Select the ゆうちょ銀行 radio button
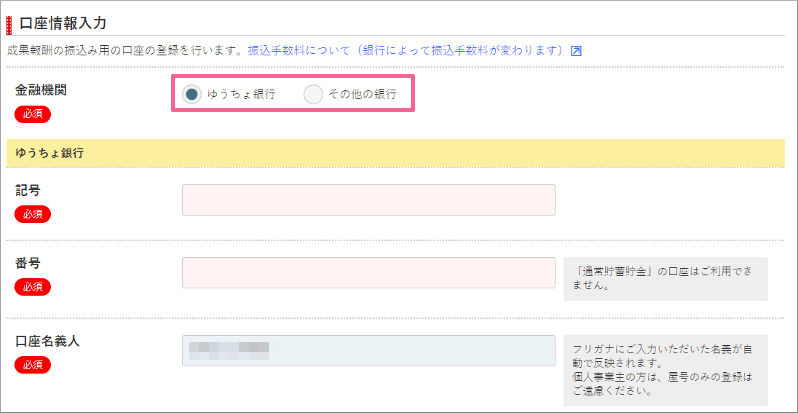798x413 pixels. [192, 94]
